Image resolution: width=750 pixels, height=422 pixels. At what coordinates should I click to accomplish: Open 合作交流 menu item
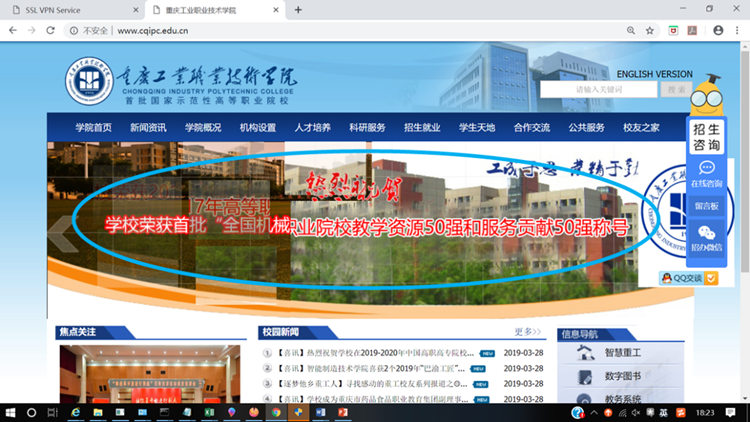coord(531,128)
